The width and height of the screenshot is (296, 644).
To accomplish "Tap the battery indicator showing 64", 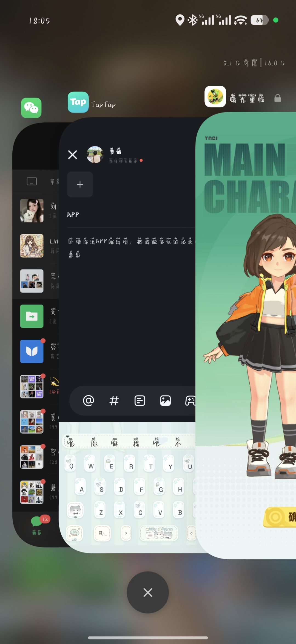I will tap(259, 20).
